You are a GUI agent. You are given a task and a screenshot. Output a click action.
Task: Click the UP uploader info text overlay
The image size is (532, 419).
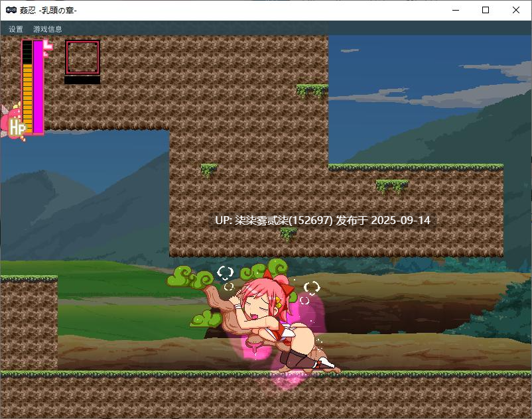tap(322, 220)
